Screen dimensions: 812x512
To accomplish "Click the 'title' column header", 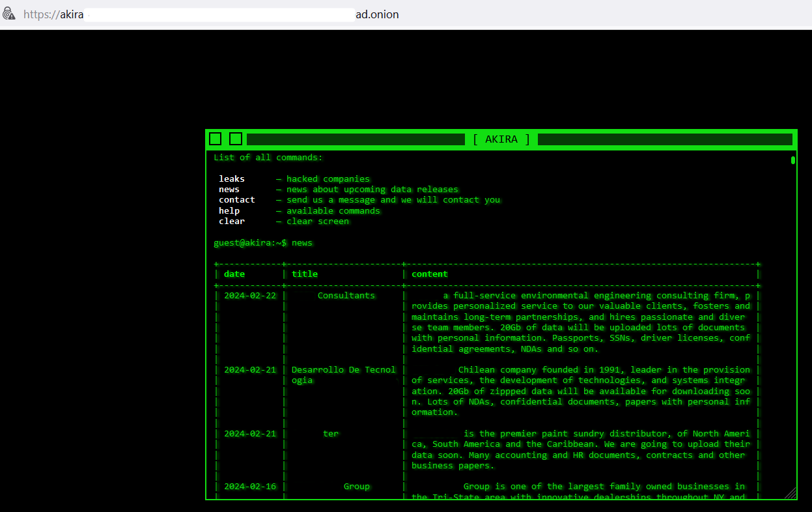I will [305, 274].
